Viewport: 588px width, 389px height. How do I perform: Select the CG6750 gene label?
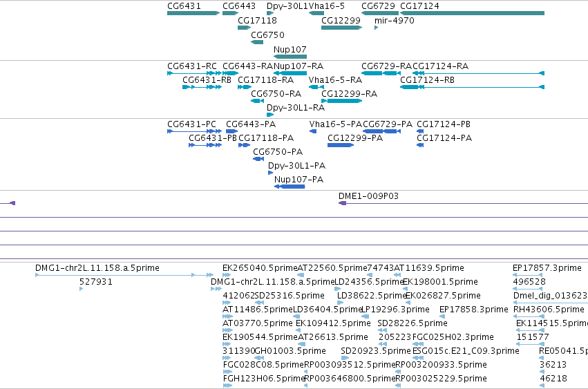267,35
